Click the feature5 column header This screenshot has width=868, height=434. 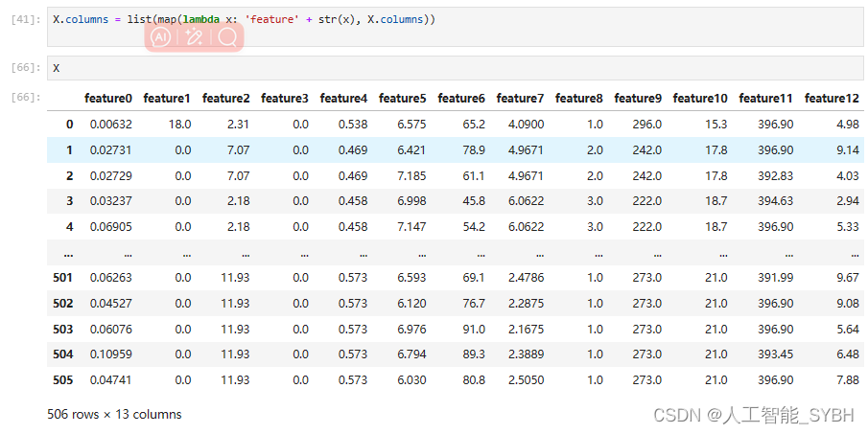tap(403, 99)
